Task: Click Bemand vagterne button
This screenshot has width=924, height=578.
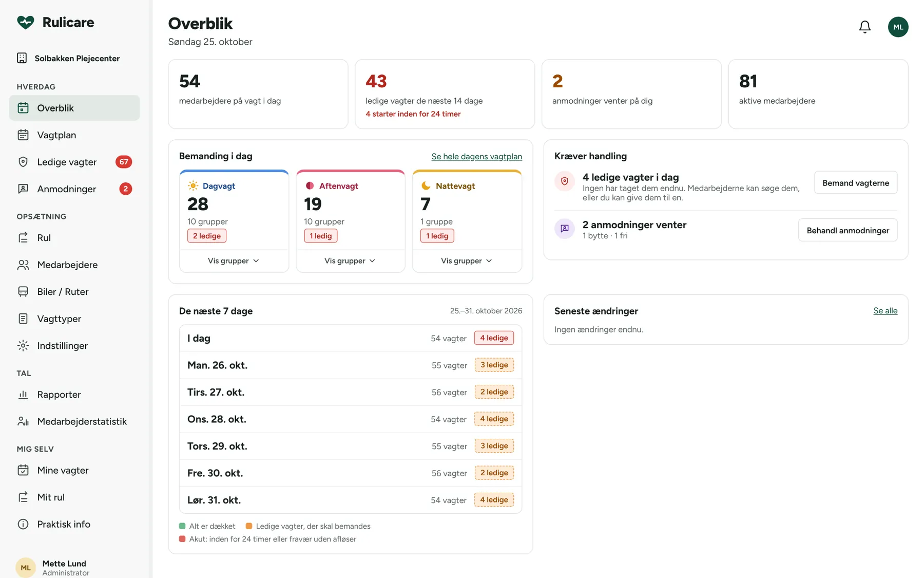Action: pyautogui.click(x=856, y=182)
